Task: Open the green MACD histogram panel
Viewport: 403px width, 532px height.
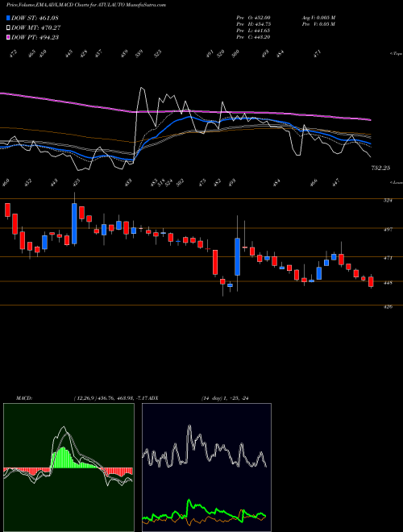Action: click(69, 468)
